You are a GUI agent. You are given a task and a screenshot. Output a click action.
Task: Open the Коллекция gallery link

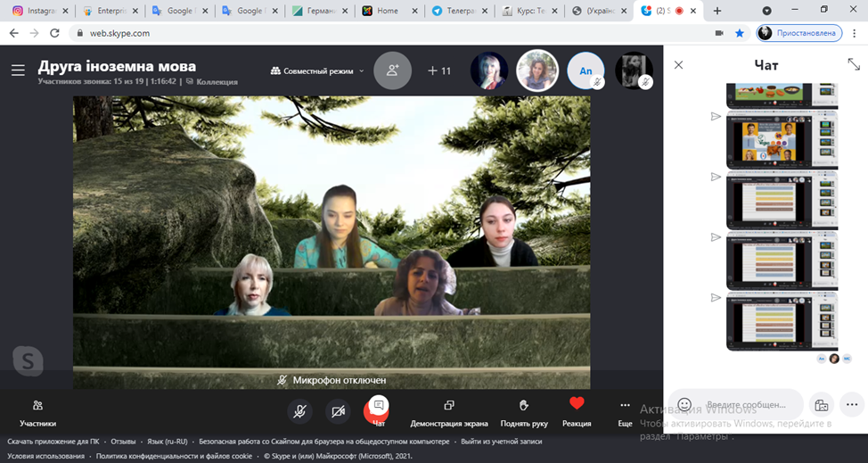coord(217,82)
